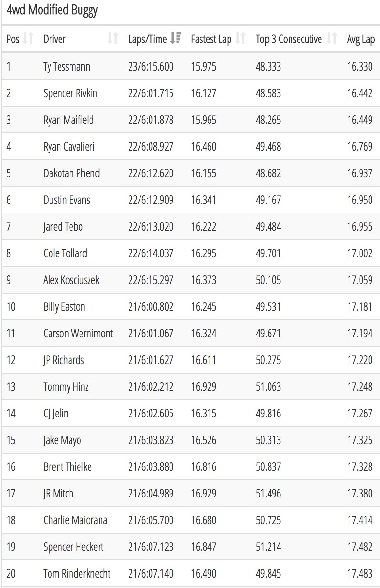Click sort arrows next to Fastest Lap
The height and width of the screenshot is (588, 380).
click(x=241, y=39)
